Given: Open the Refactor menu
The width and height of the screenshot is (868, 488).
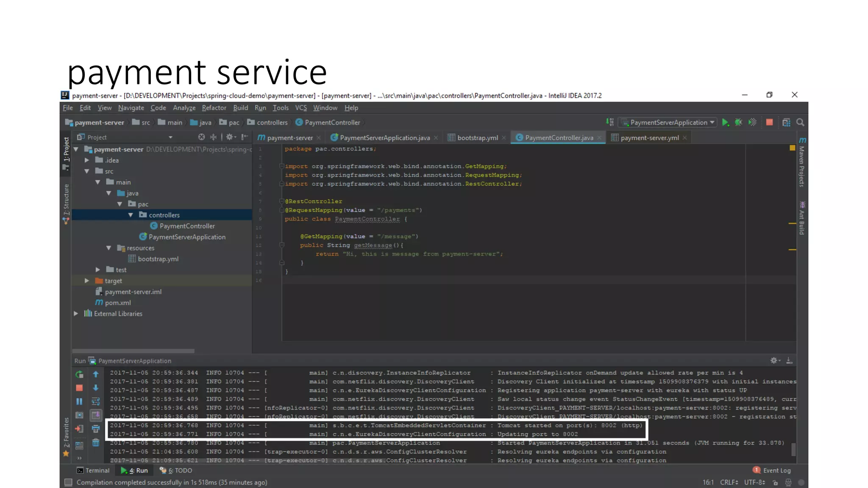Looking at the screenshot, I should pyautogui.click(x=214, y=108).
